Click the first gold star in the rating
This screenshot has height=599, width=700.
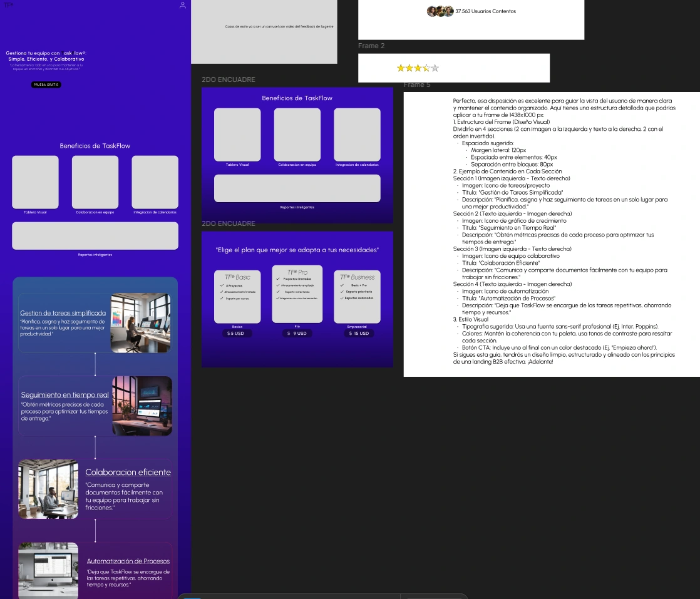tap(401, 68)
